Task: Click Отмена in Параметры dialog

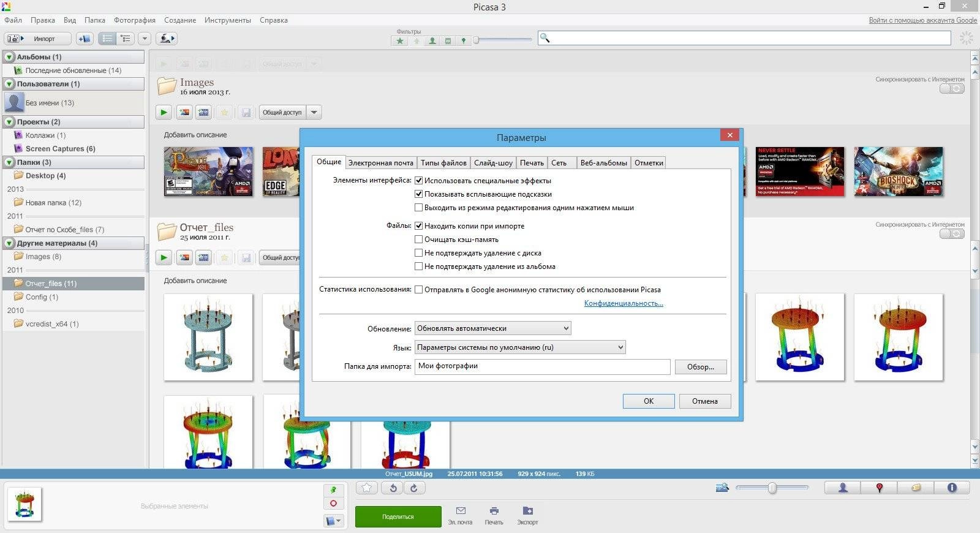Action: pyautogui.click(x=705, y=401)
